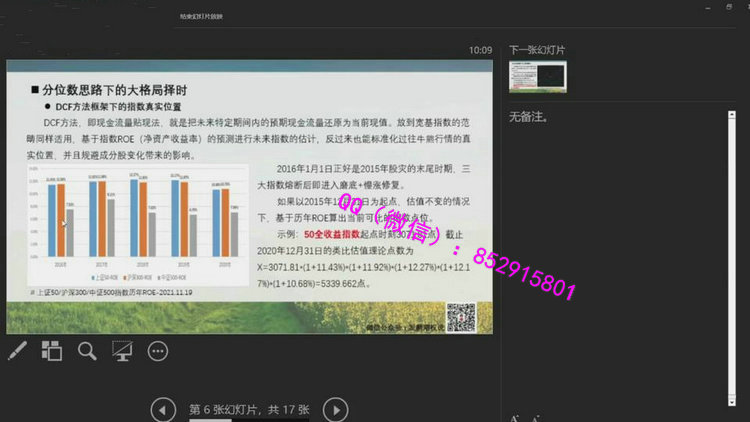
Task: Advance to next slide arrow
Action: pyautogui.click(x=337, y=409)
